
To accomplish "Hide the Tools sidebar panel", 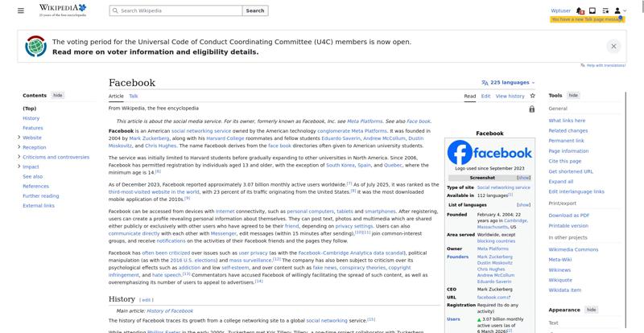I will tap(573, 95).
